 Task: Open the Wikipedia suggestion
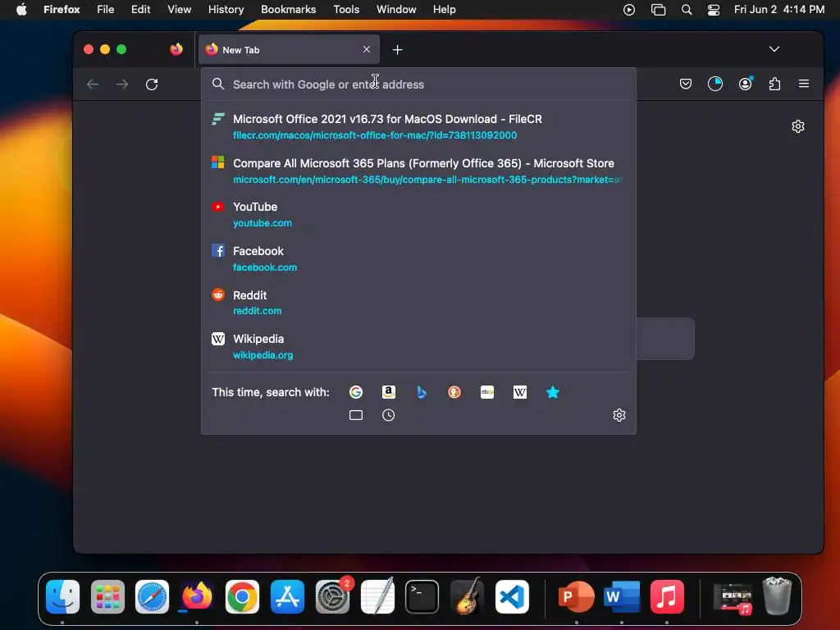(418, 347)
